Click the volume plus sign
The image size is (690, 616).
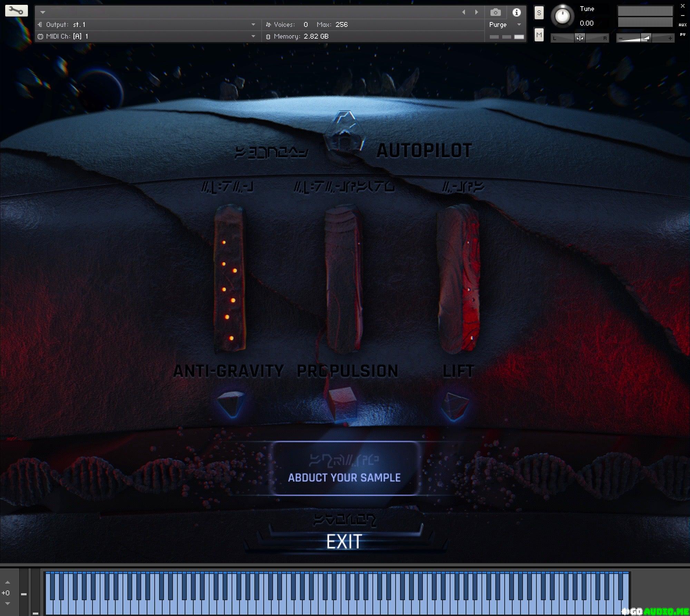670,38
